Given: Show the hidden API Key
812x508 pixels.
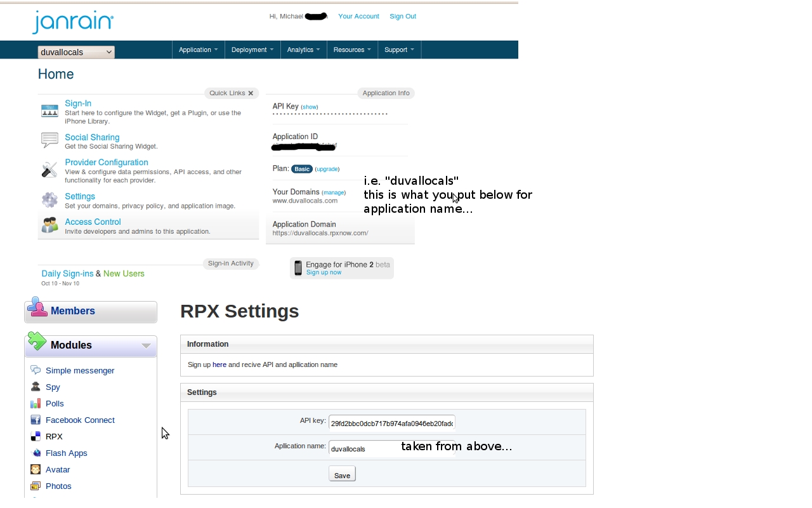Looking at the screenshot, I should click(x=310, y=107).
